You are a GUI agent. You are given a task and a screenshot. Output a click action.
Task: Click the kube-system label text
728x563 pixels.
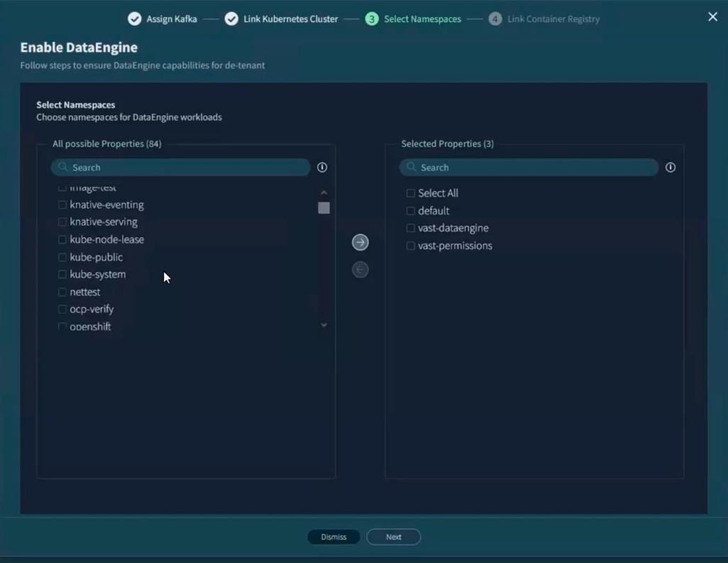(x=97, y=274)
